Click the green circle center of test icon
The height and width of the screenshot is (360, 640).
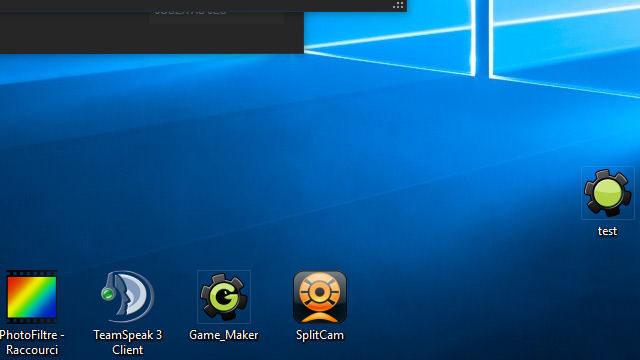click(x=607, y=193)
